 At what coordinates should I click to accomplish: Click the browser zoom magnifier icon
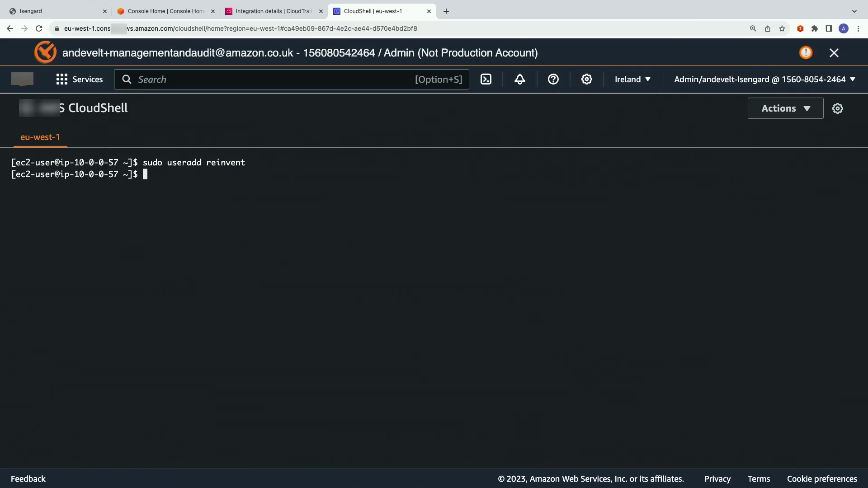click(x=753, y=28)
